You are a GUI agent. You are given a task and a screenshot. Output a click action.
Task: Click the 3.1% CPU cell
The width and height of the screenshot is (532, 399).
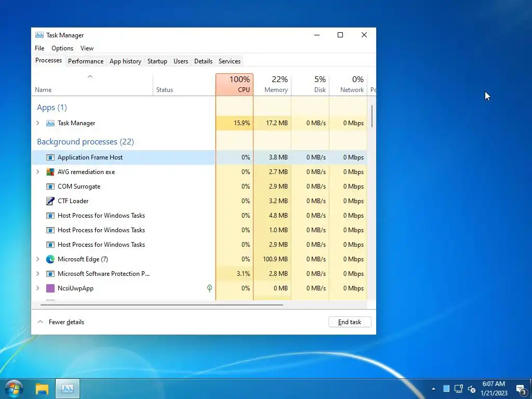tap(234, 274)
